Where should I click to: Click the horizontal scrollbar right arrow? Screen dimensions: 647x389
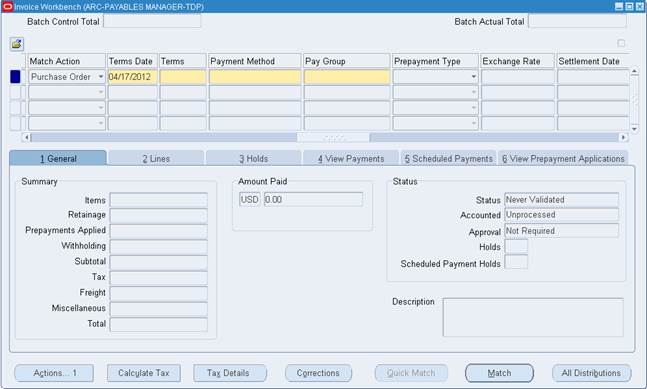tap(623, 137)
